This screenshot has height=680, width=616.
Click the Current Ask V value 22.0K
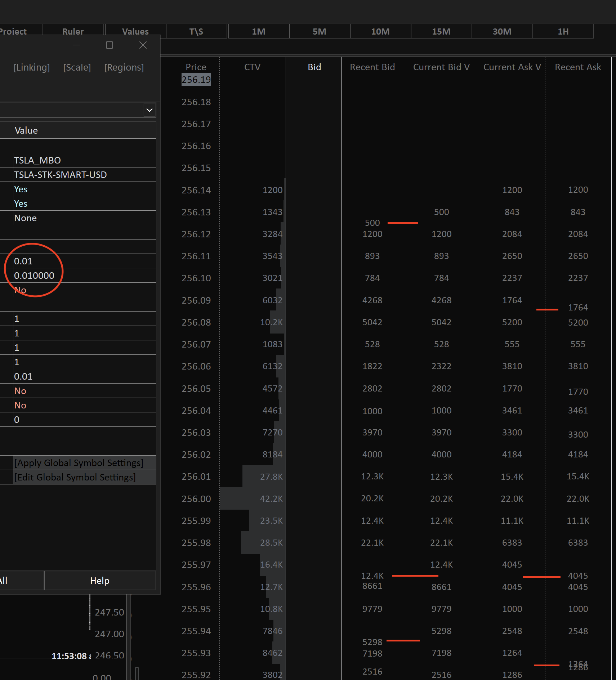[x=512, y=499]
